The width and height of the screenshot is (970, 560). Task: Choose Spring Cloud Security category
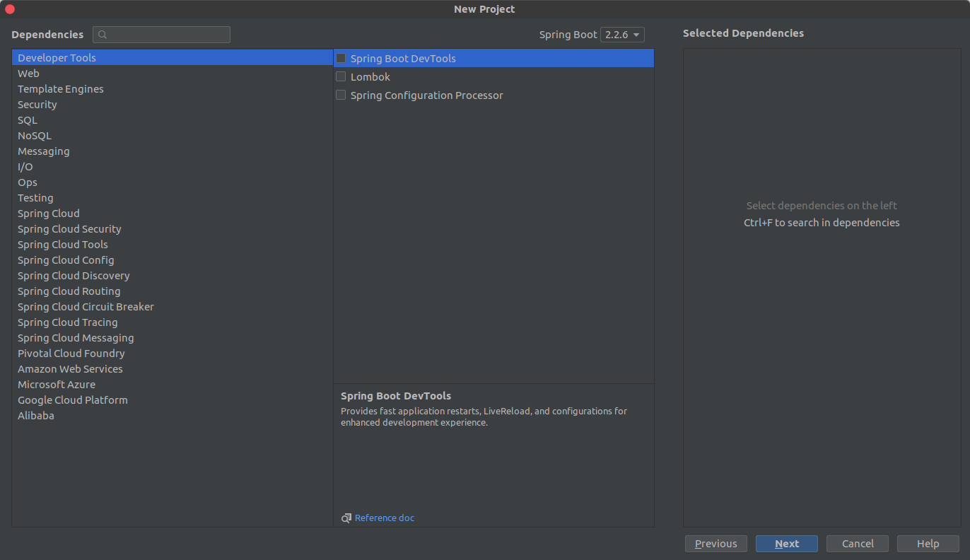click(x=173, y=229)
